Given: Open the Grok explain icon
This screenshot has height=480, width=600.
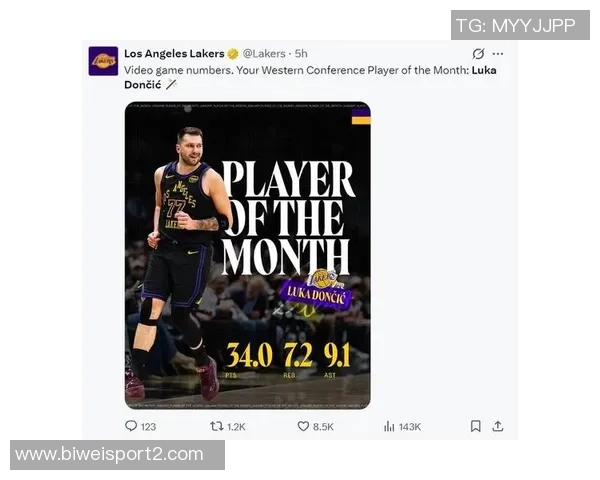Looking at the screenshot, I should [478, 54].
